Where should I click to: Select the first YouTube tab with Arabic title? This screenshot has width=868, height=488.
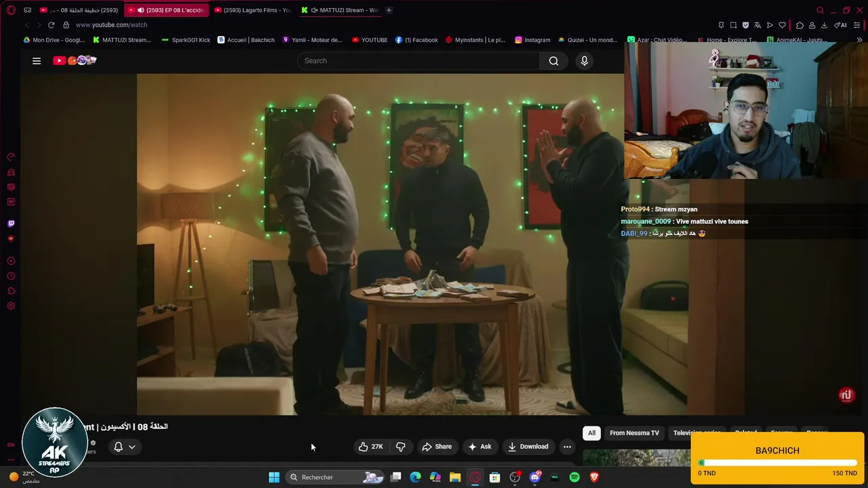click(80, 10)
